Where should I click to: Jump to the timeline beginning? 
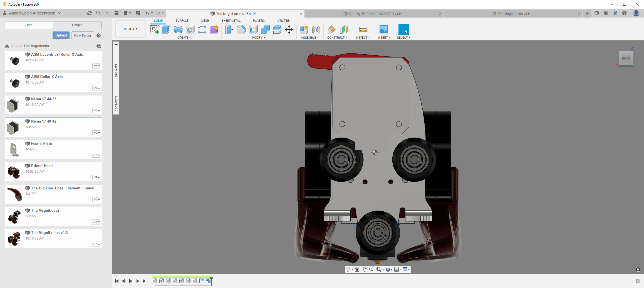[117, 281]
